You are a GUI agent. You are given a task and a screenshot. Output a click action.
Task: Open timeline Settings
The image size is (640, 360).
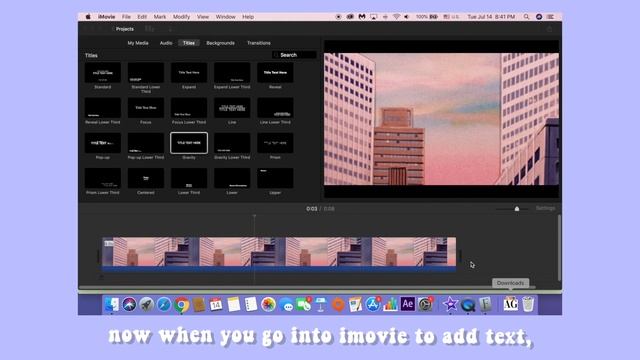[545, 208]
